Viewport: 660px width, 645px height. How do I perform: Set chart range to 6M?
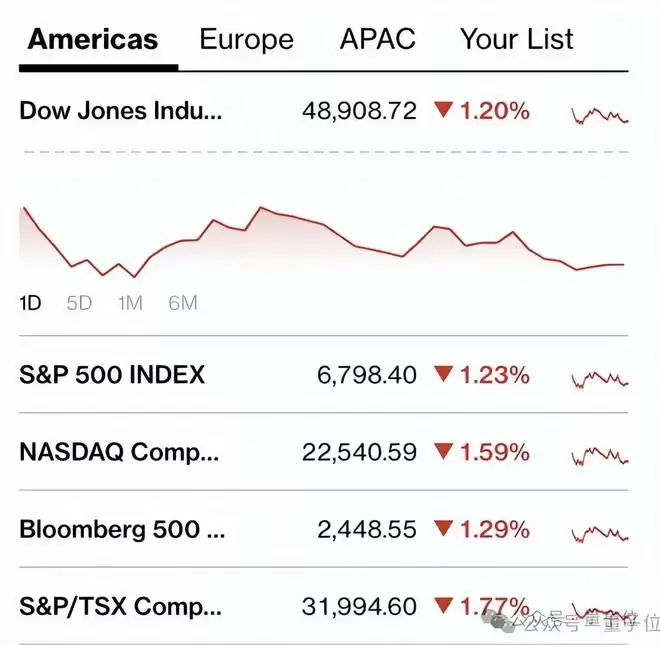pos(183,303)
